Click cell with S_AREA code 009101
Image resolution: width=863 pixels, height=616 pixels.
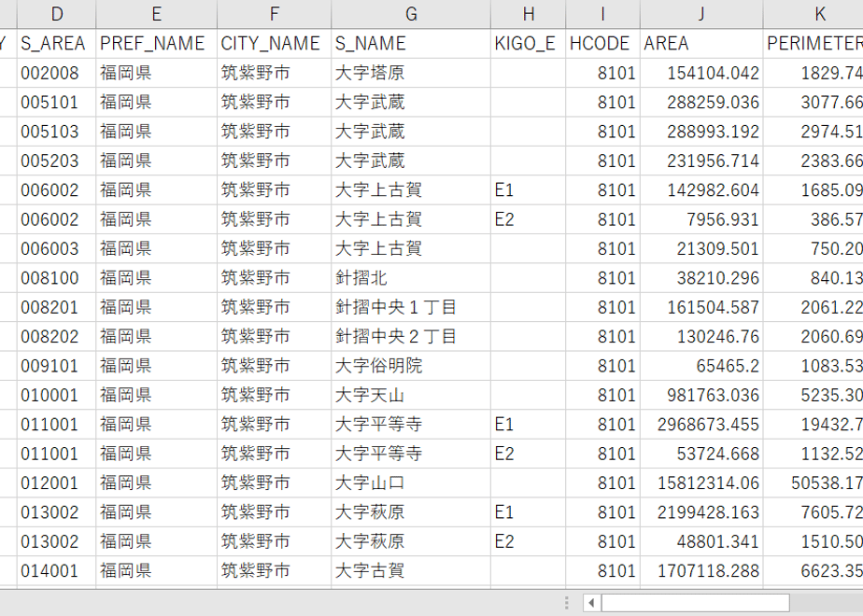(57, 366)
